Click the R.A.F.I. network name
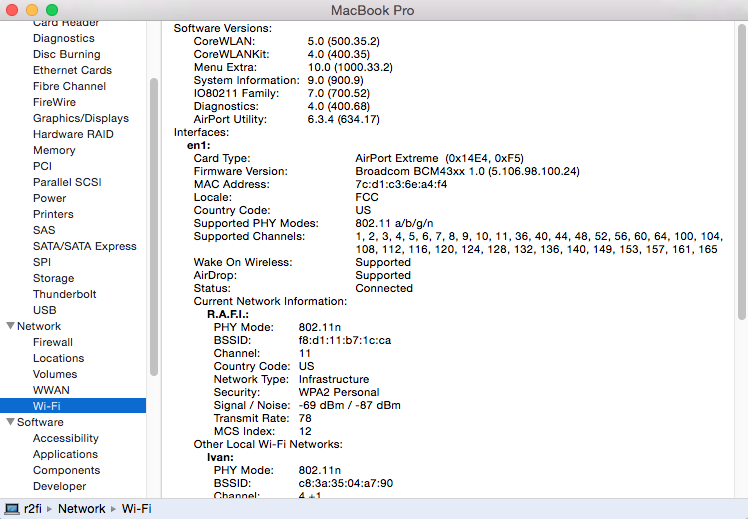Viewport: 748px width, 519px height. coord(228,314)
